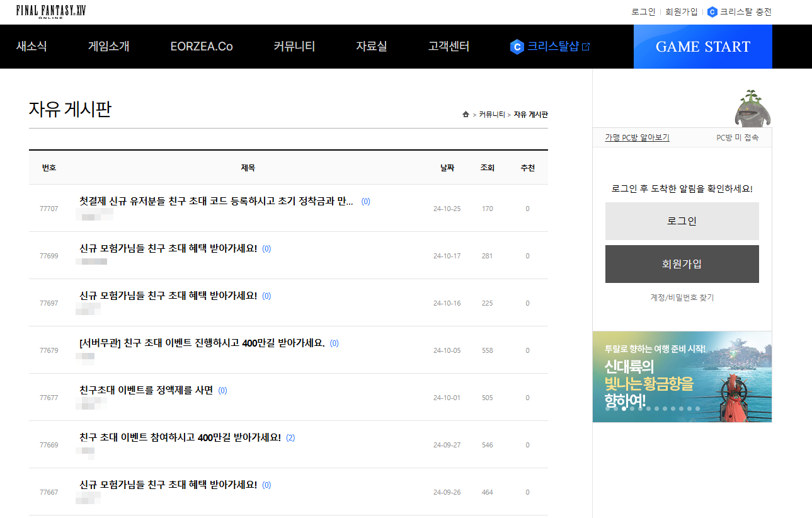
Task: Click the date 24-10-01
Action: click(x=447, y=398)
